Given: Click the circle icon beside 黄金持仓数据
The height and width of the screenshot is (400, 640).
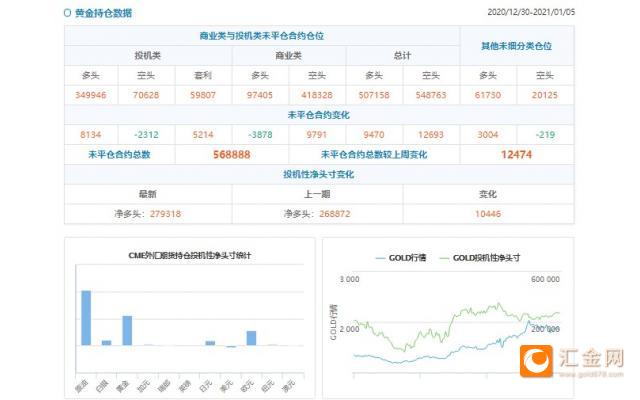Looking at the screenshot, I should coord(67,13).
